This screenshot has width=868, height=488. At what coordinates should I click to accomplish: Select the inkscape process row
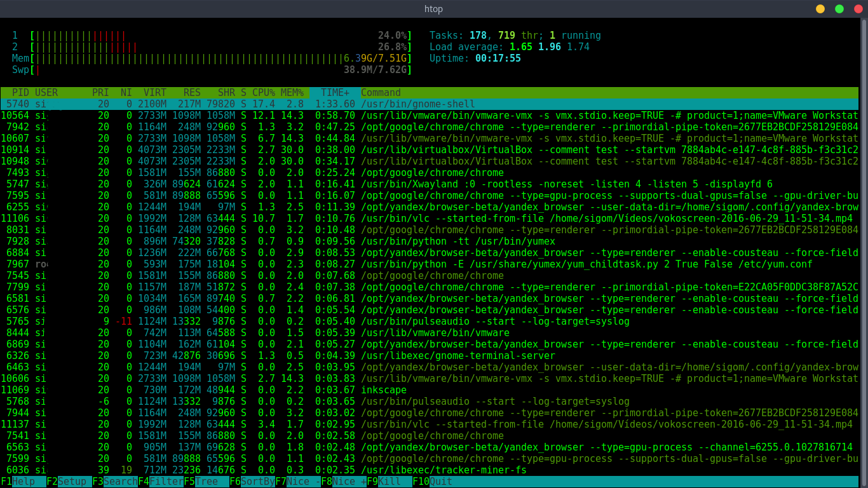click(x=254, y=390)
